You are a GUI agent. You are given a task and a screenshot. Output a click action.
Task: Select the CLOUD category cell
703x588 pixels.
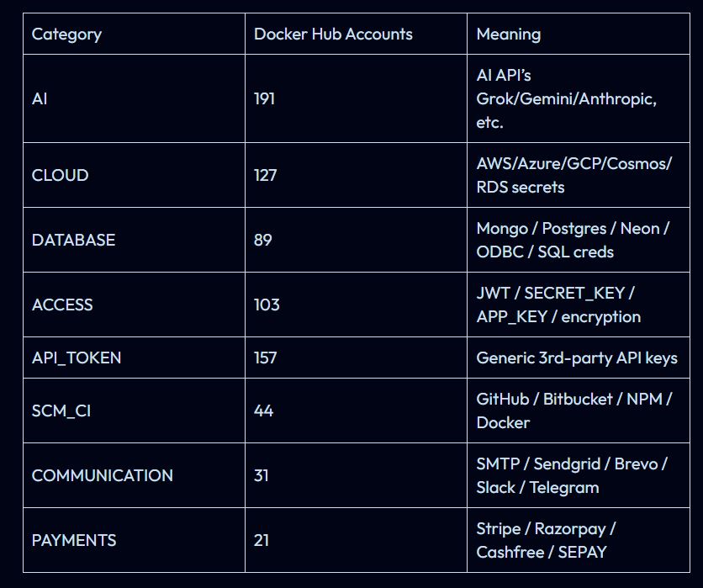60,175
